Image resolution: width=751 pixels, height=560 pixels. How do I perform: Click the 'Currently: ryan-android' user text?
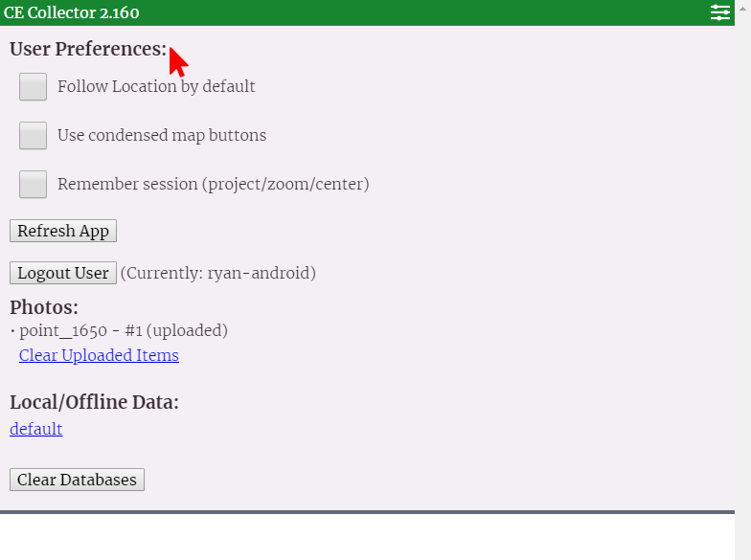coord(218,273)
